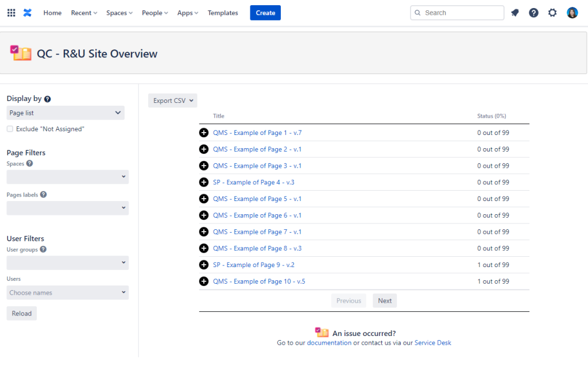This screenshot has width=588, height=386.
Task: Open the Spaces menu in the top bar
Action: pos(119,13)
